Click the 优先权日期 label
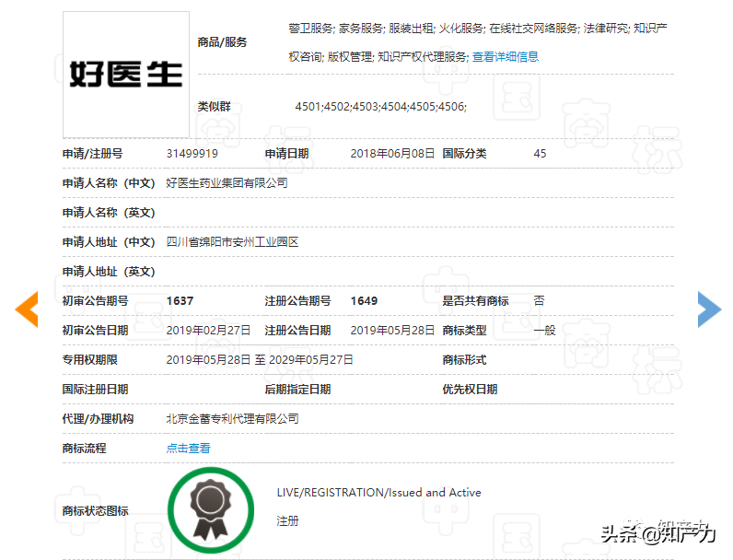 click(x=470, y=389)
